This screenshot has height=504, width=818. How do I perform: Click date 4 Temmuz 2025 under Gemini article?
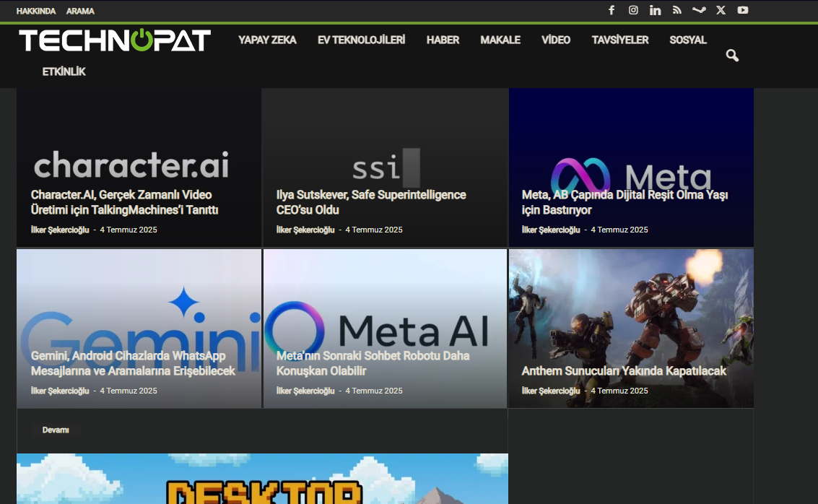click(x=129, y=391)
